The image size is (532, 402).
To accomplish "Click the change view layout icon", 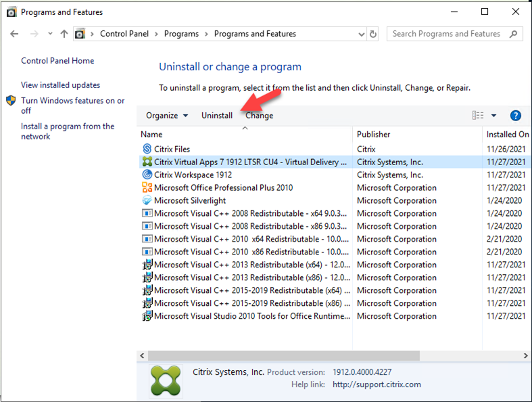I will click(x=478, y=115).
